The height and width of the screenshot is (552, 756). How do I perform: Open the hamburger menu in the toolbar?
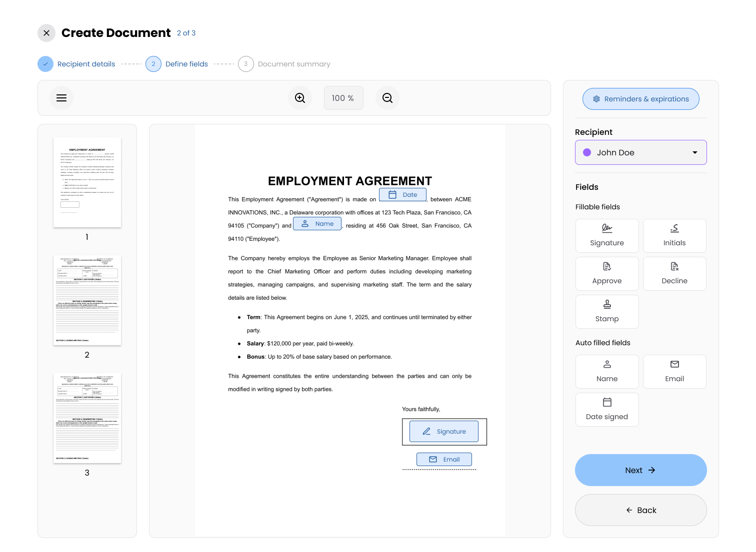click(x=61, y=98)
